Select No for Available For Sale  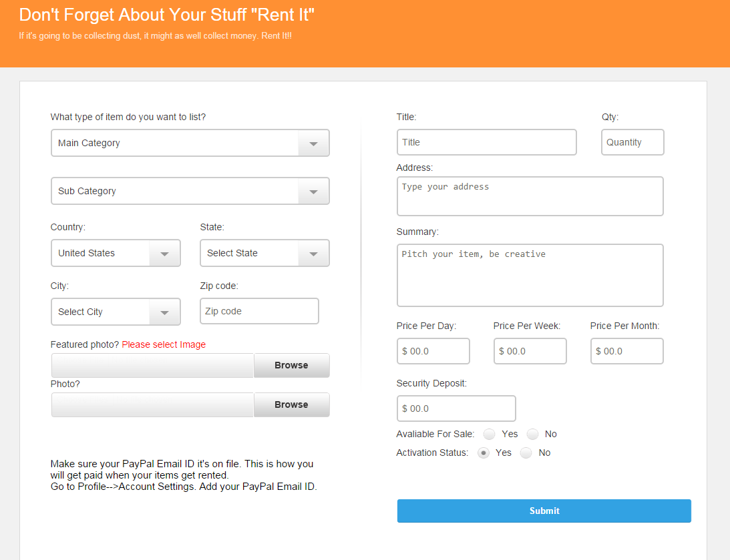(x=532, y=434)
